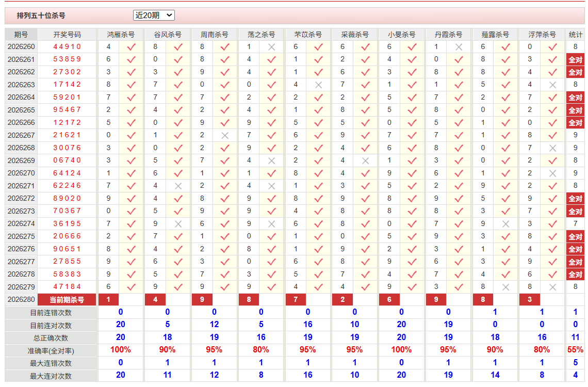The height and width of the screenshot is (387, 588).
Task: Click the 周南杀号 column header
Action: click(215, 35)
